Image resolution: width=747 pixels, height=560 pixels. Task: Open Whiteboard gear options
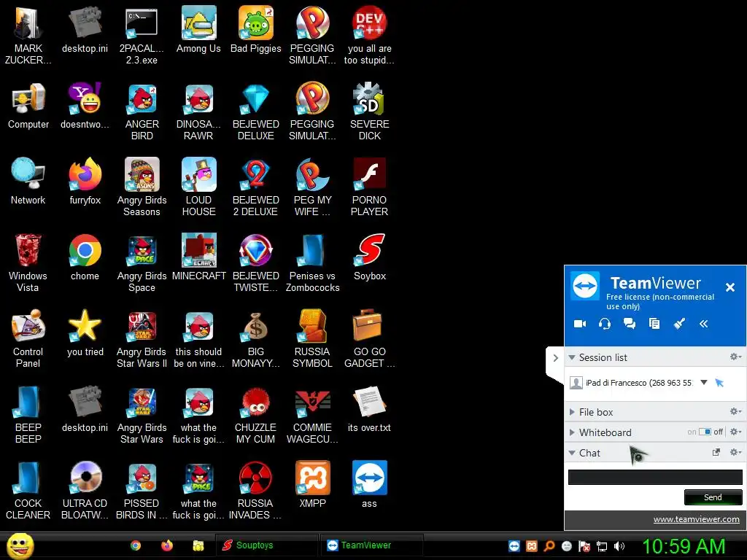pos(735,432)
